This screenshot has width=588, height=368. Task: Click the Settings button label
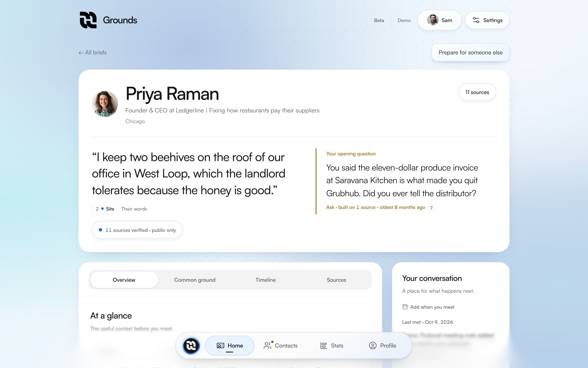493,20
